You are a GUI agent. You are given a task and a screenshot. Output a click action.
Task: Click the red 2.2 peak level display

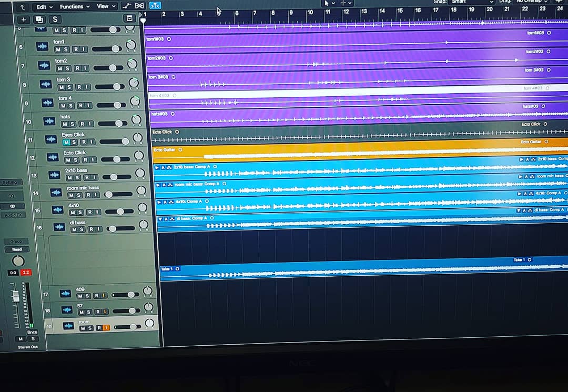26,273
